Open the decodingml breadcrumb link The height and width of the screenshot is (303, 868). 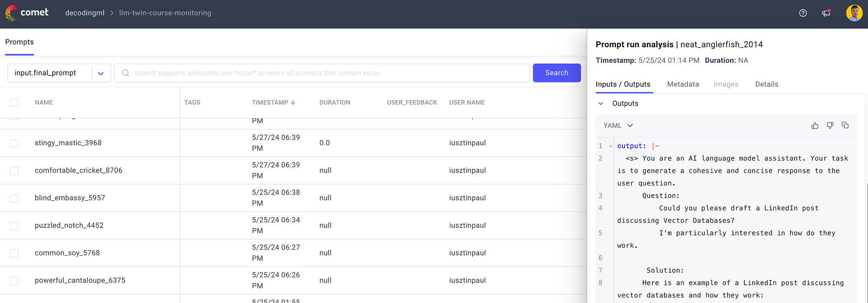point(85,13)
